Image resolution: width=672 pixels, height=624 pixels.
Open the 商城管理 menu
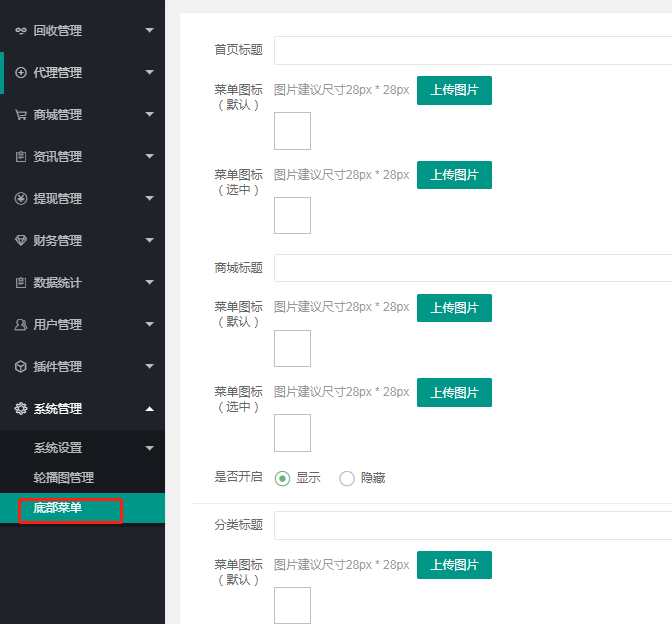click(x=82, y=114)
